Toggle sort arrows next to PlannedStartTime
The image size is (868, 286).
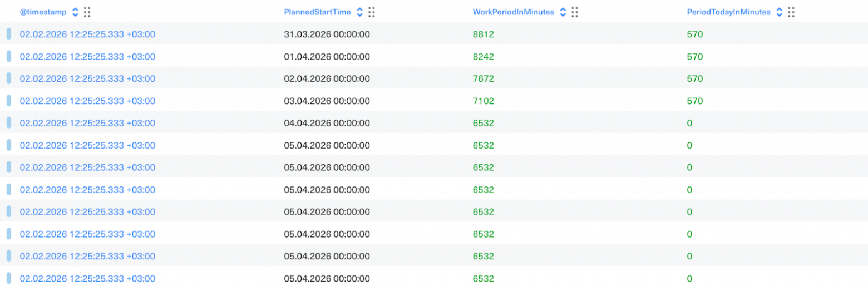(360, 12)
